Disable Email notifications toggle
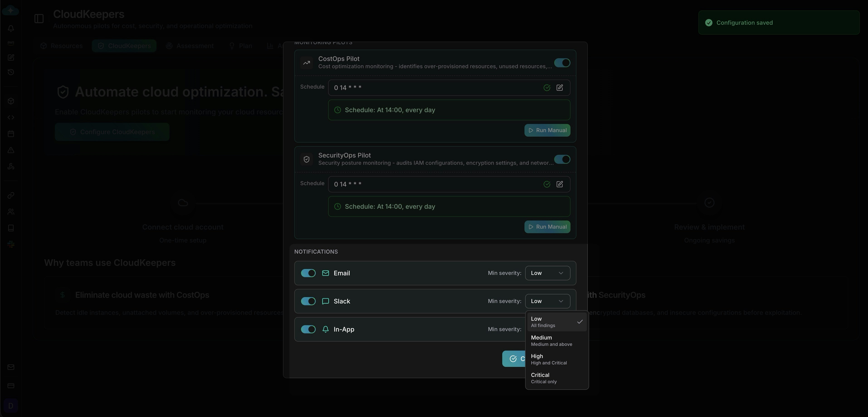The height and width of the screenshot is (417, 868). pyautogui.click(x=308, y=273)
